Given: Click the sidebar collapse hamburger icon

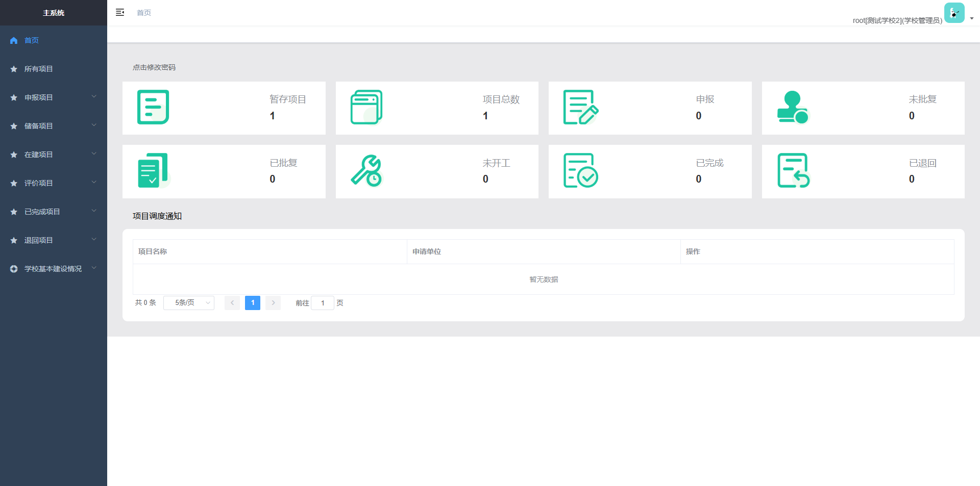Looking at the screenshot, I should click(120, 13).
